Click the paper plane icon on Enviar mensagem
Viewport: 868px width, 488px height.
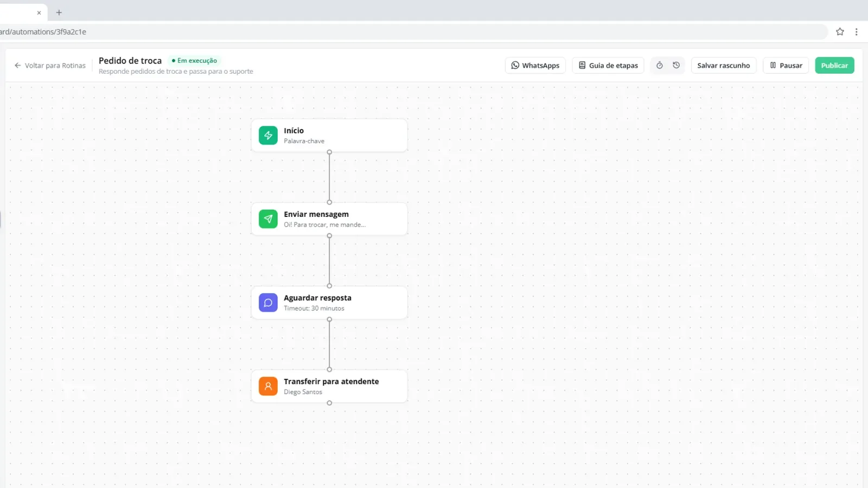point(268,219)
